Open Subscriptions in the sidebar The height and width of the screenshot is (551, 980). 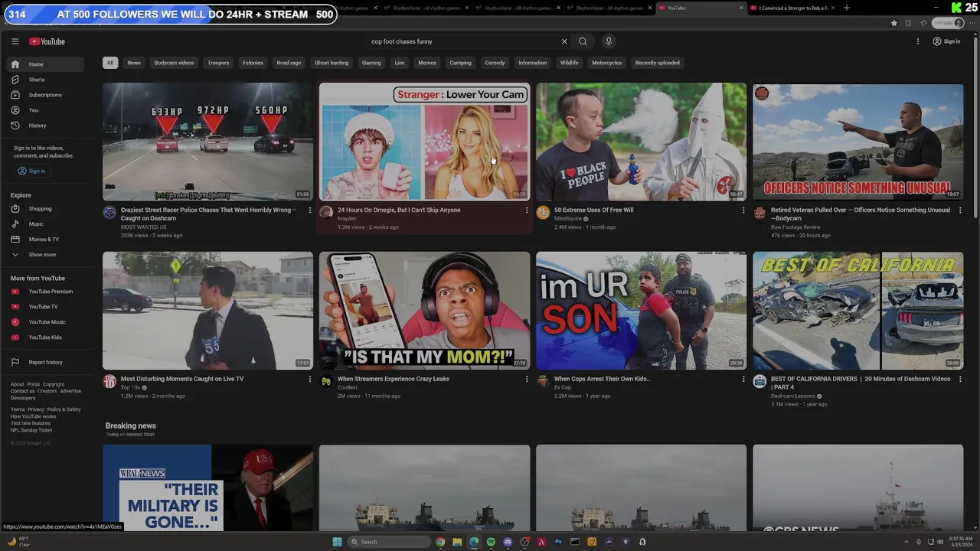pos(44,95)
